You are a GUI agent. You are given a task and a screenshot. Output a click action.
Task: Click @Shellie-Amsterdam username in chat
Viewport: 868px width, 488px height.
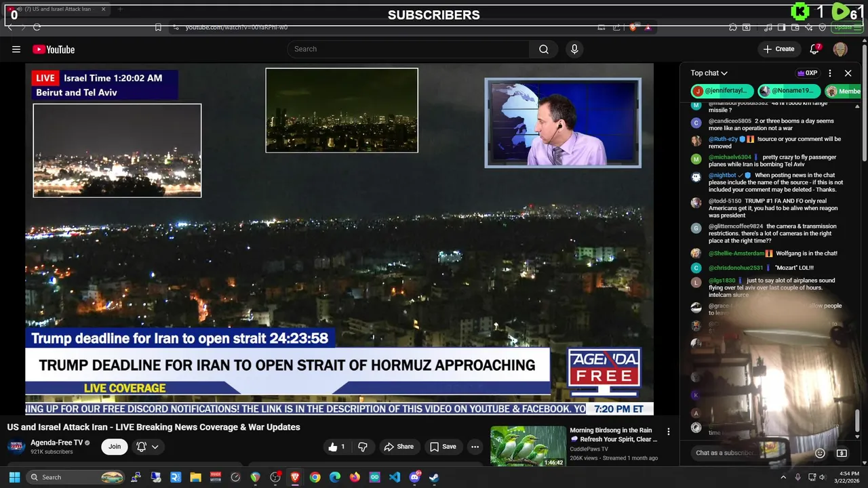click(736, 253)
